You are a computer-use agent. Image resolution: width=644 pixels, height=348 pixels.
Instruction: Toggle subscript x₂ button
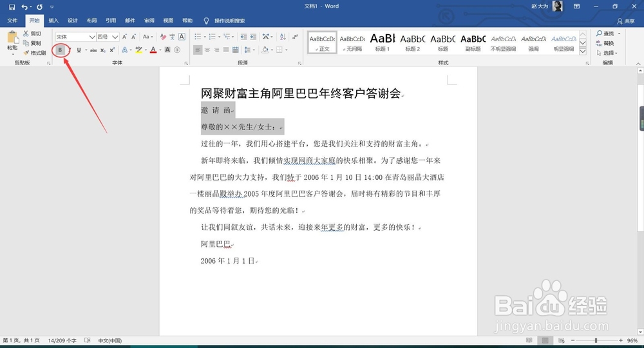click(103, 50)
